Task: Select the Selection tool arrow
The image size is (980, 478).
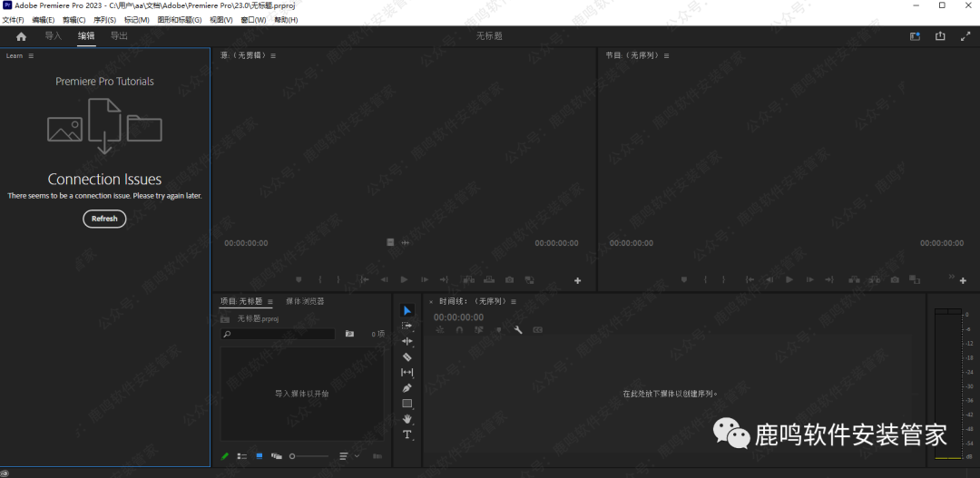Action: coord(407,310)
